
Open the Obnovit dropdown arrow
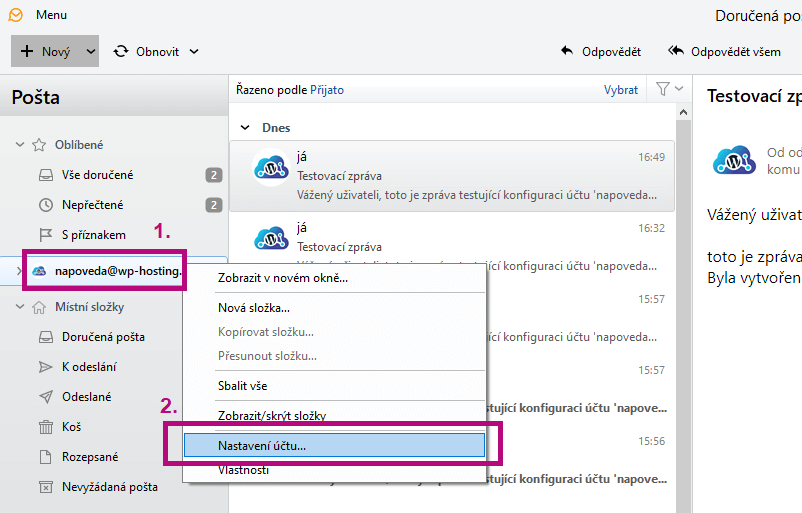point(194,51)
